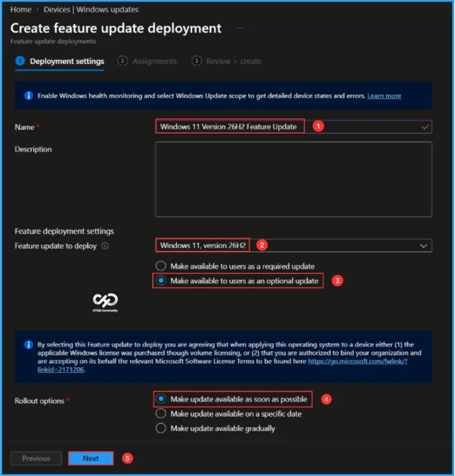The image size is (455, 476).
Task: Switch to the Deployment settings tab
Action: [x=60, y=61]
